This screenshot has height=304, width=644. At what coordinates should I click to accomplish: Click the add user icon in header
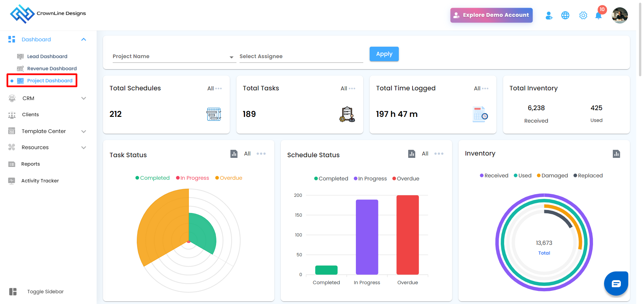[x=549, y=15]
